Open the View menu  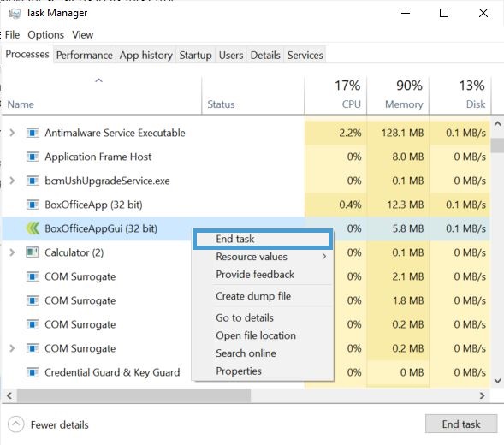click(83, 35)
